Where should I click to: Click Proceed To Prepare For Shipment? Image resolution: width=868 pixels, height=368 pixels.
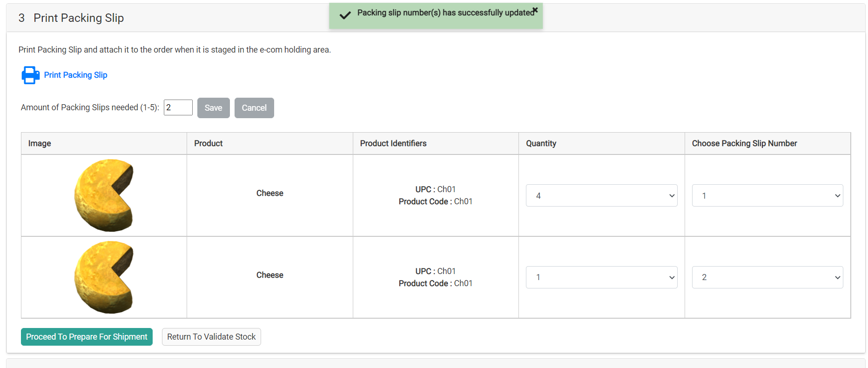click(x=87, y=337)
